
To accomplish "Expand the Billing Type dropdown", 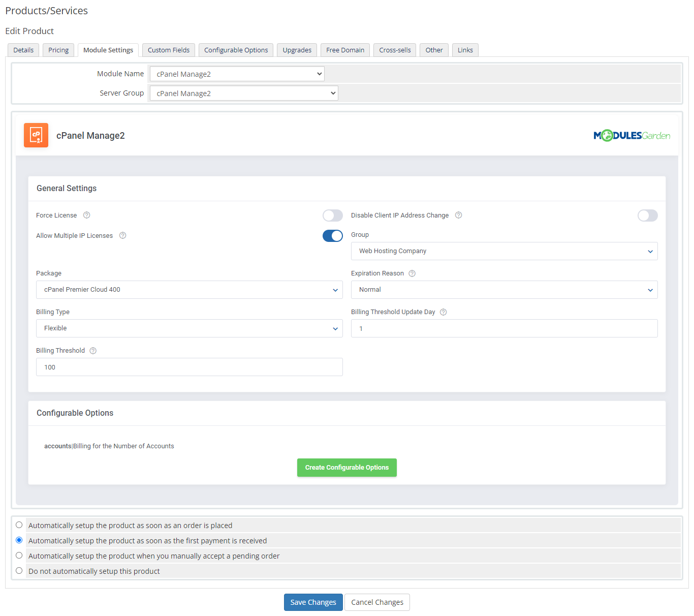I will point(189,328).
